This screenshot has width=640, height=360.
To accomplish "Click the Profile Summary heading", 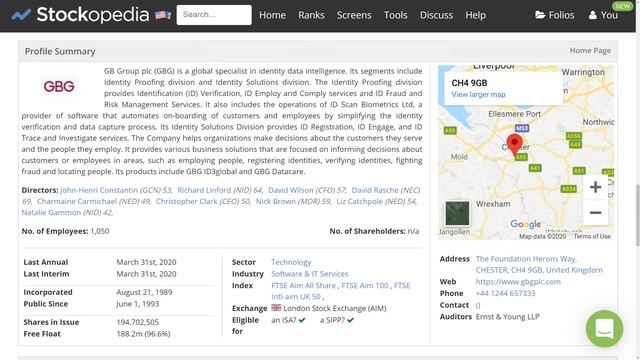I will click(x=60, y=51).
